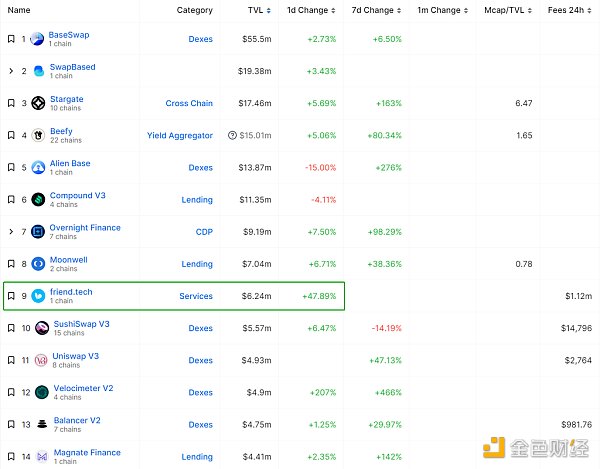
Task: Open Yield Aggregator category link
Action: click(x=180, y=135)
